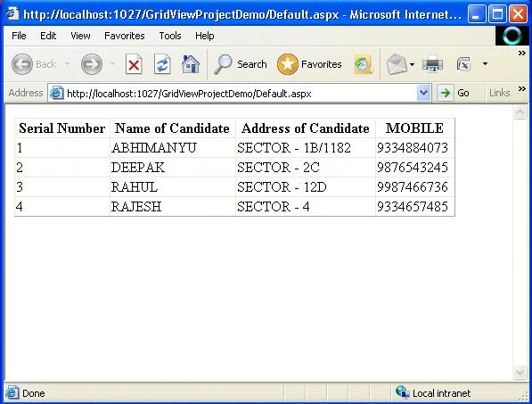This screenshot has height=404, width=532.
Task: Click the Forward navigation arrow
Action: click(92, 64)
